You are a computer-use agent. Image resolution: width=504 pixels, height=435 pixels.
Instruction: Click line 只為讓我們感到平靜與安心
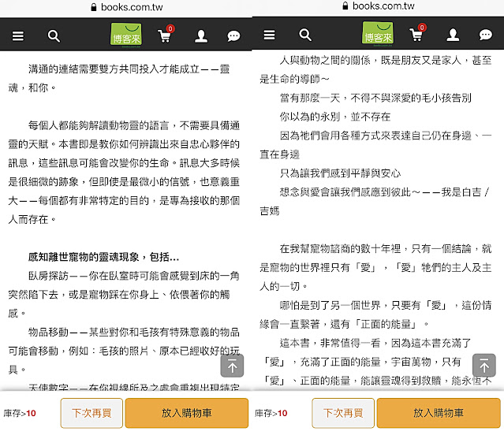coord(340,173)
